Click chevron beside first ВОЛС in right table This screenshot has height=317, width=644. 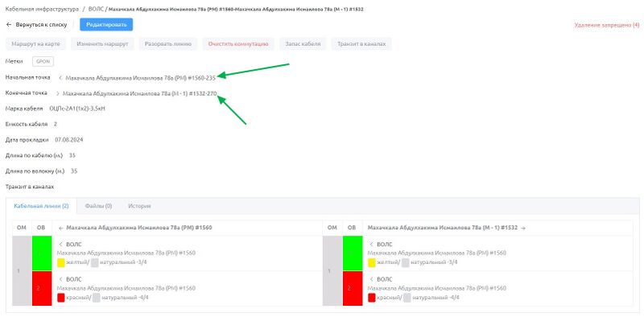(371, 245)
